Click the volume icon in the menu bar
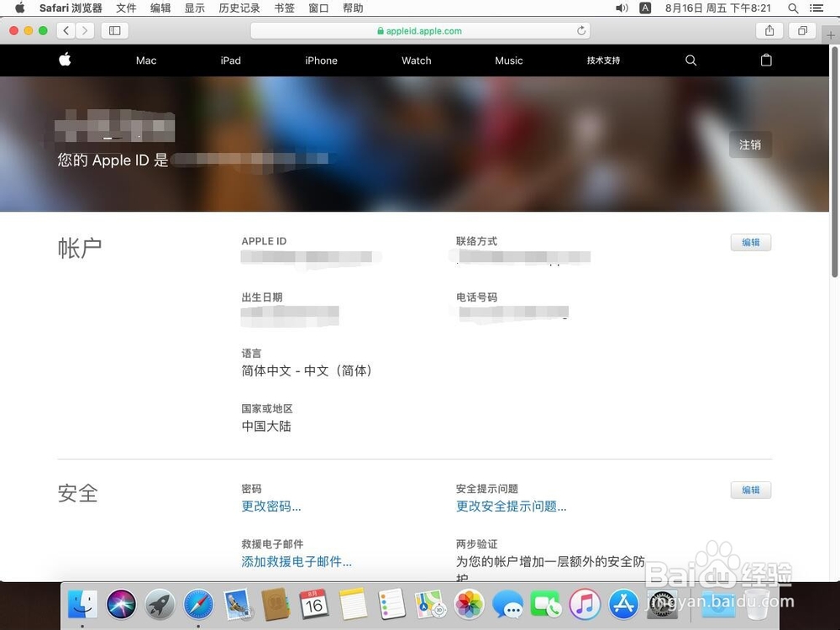This screenshot has height=630, width=840. pos(622,8)
